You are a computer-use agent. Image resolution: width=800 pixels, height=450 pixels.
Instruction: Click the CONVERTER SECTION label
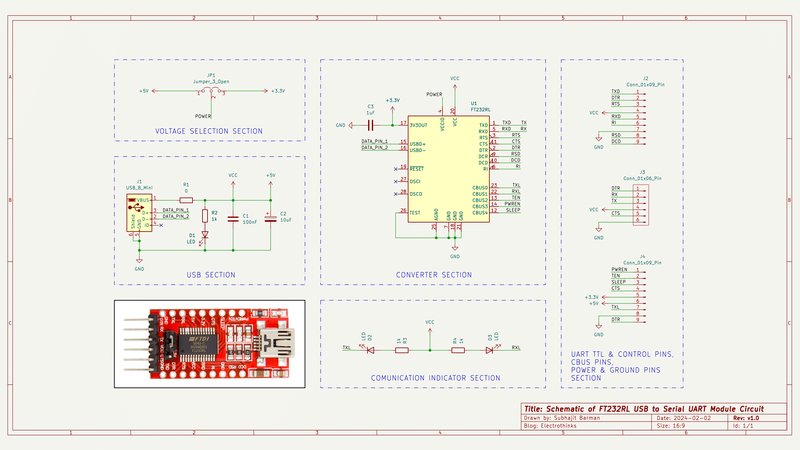pos(434,274)
